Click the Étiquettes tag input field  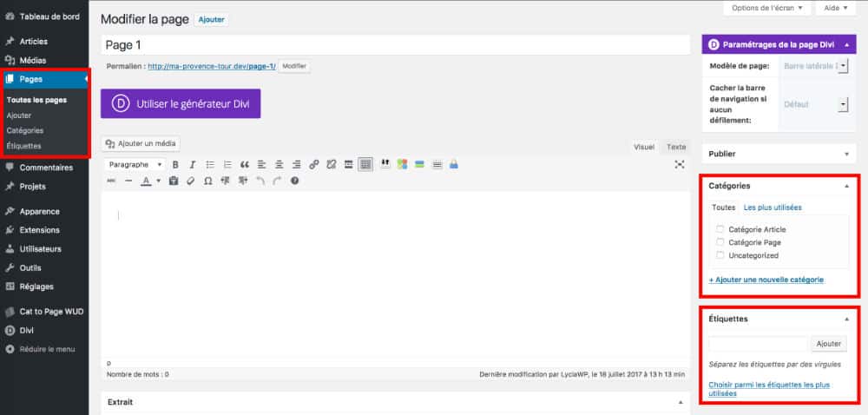[757, 344]
